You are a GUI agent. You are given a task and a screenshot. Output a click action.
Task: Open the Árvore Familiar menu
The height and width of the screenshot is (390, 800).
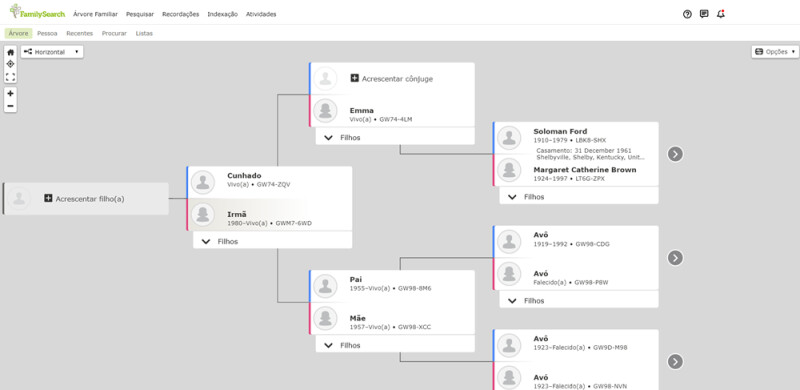(95, 14)
